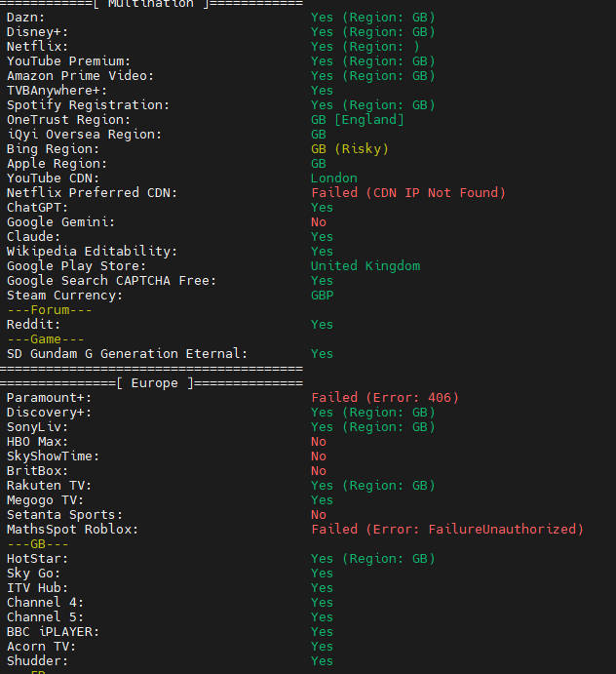Click the red "Failed (CDN IP Not Found)" text
616x674 pixels.
[408, 193]
